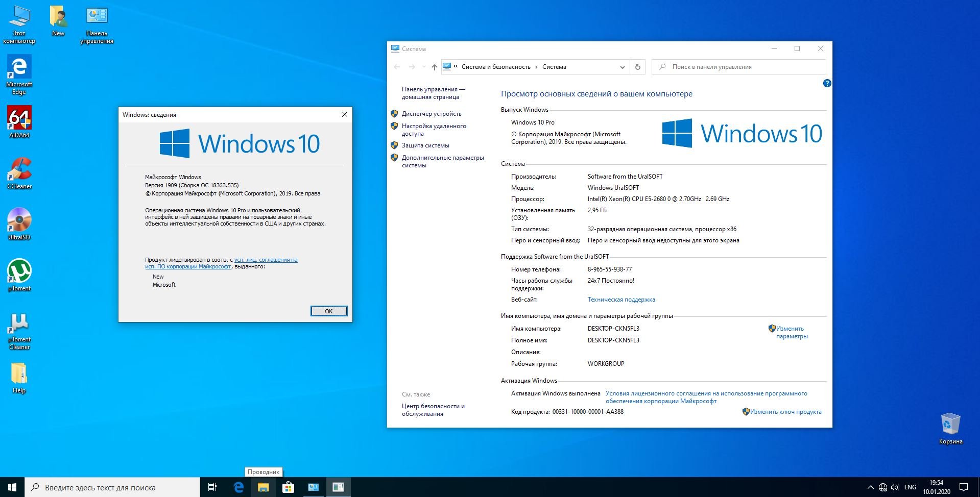Minimize the Система window
The width and height of the screenshot is (980, 497).
[774, 48]
